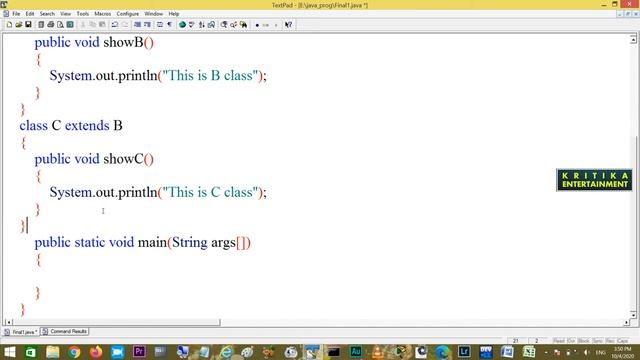Click the document icon left of File menu
Image resolution: width=640 pixels, height=360 pixels.
6,14
